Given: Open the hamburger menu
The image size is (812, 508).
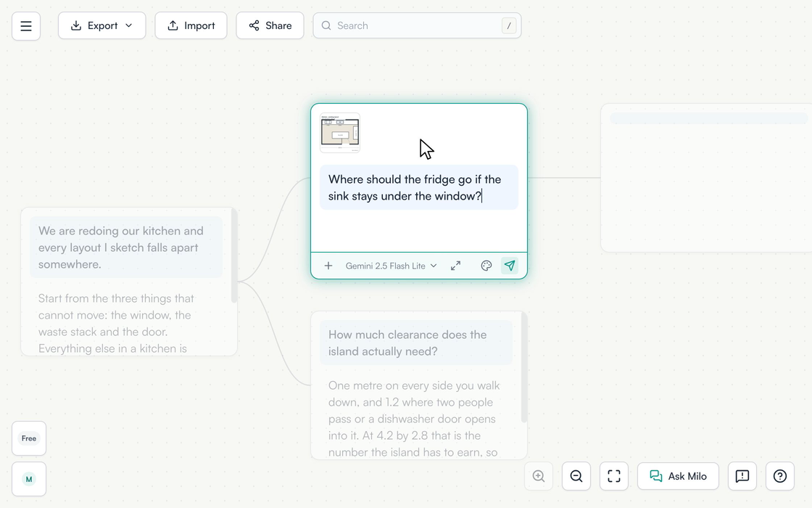Looking at the screenshot, I should (x=26, y=26).
